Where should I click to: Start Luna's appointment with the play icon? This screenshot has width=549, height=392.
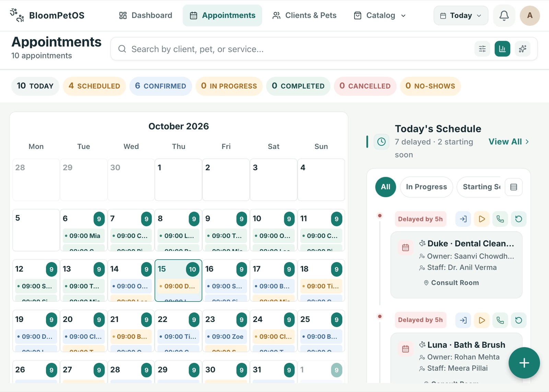click(x=482, y=320)
